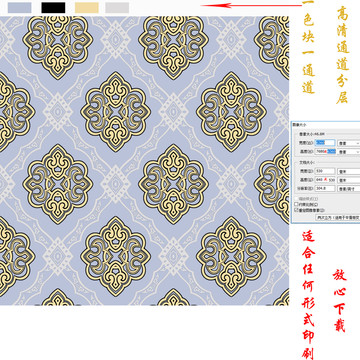360x360 pixels.
Task: Uncheck the 重定图像像素 (resample image) checkbox
Action: (x=296, y=210)
